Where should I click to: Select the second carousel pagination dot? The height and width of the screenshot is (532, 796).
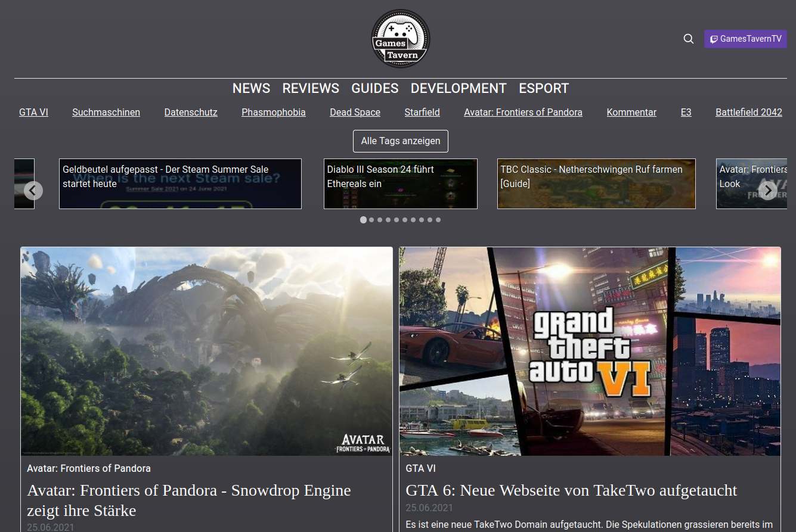(371, 220)
